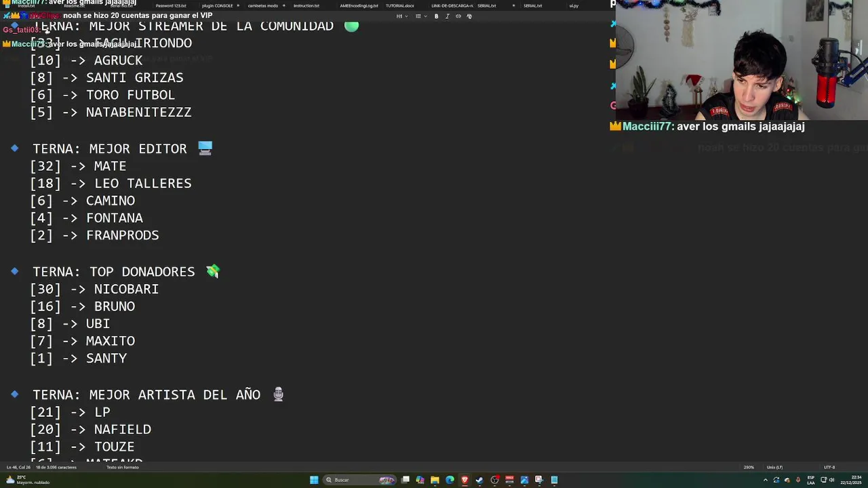
Task: Open Task View from the taskbar
Action: [x=406, y=480]
